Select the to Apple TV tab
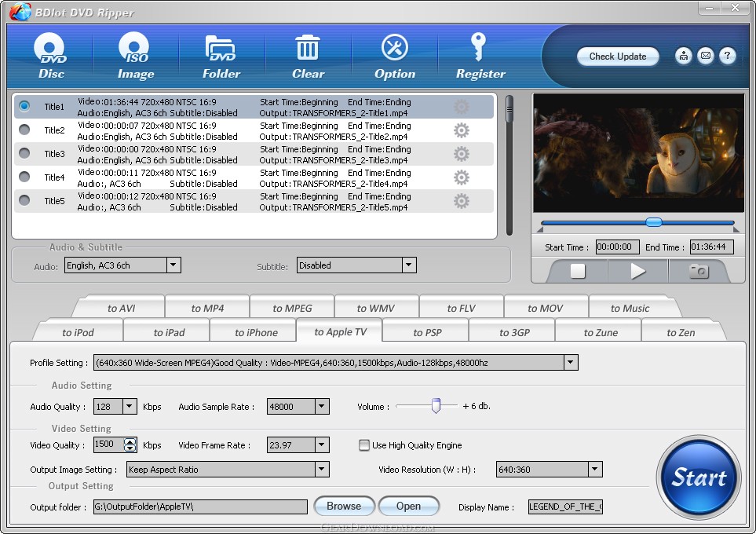 pos(341,332)
